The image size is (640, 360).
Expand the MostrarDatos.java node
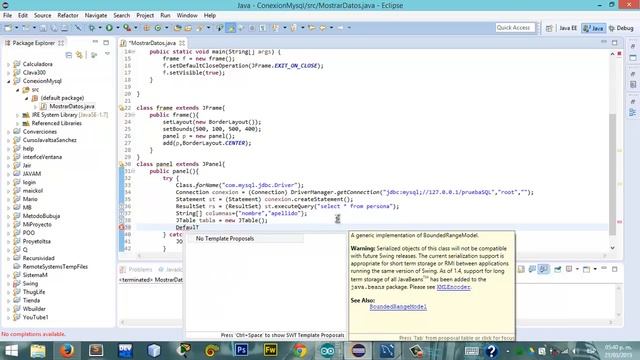click(x=36, y=107)
